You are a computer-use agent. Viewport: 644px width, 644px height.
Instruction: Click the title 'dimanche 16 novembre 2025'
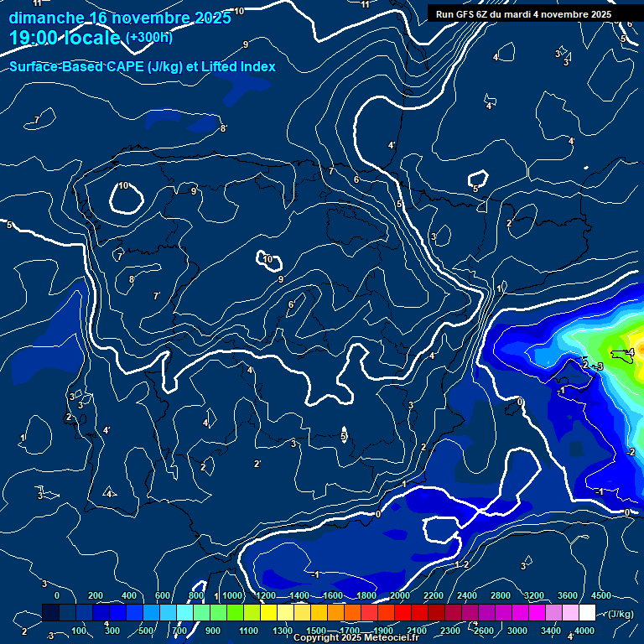120,18
